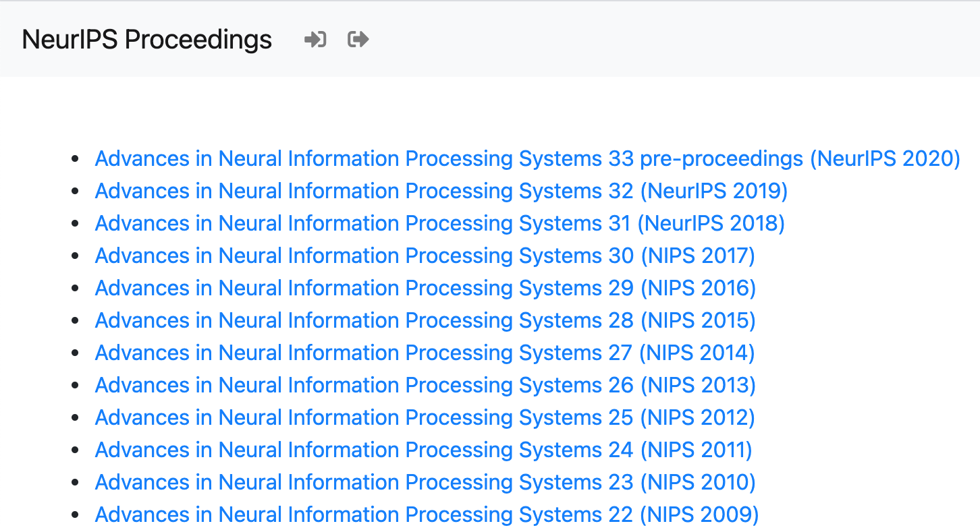The width and height of the screenshot is (980, 530).
Task: Click the bullet beside NeurIPS 2019 entry
Action: (76, 191)
